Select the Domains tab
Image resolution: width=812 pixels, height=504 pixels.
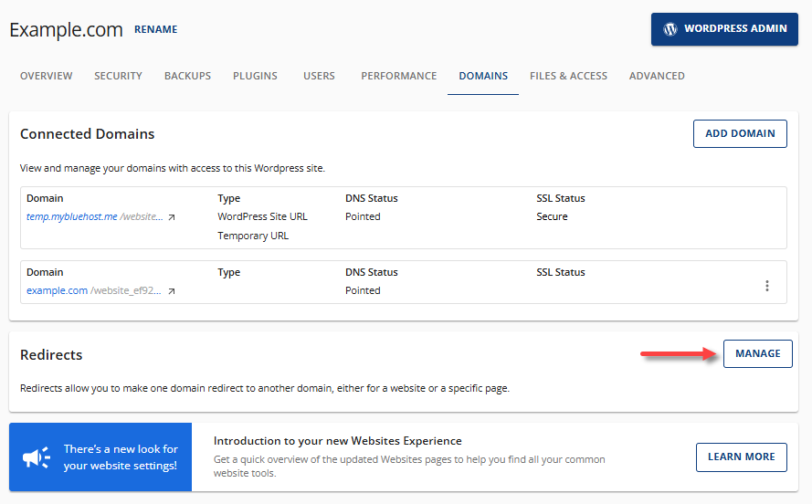pos(483,76)
